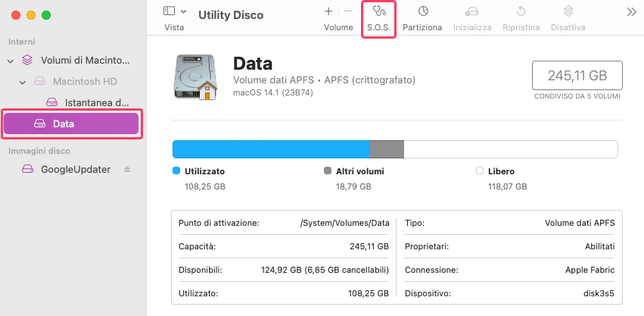Click the Ripristina toolbar button
This screenshot has height=316, width=644.
point(521,20)
